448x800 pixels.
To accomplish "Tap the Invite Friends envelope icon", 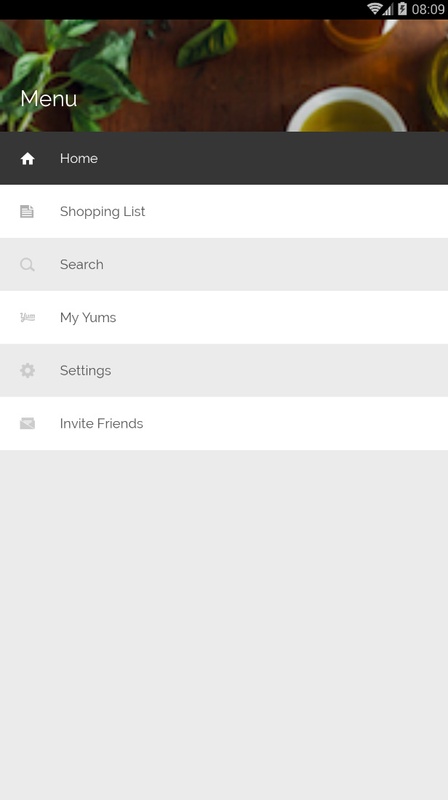I will click(x=27, y=423).
